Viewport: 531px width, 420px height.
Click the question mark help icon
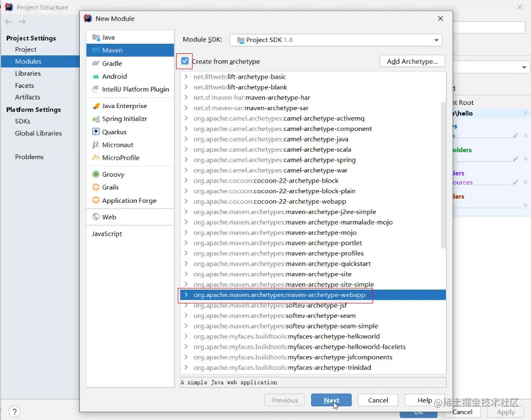(x=14, y=412)
